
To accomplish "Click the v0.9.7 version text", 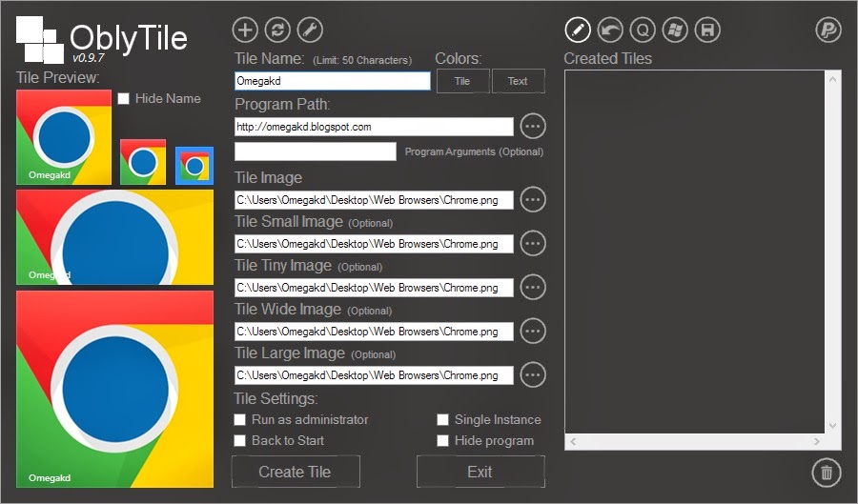I will tap(88, 57).
